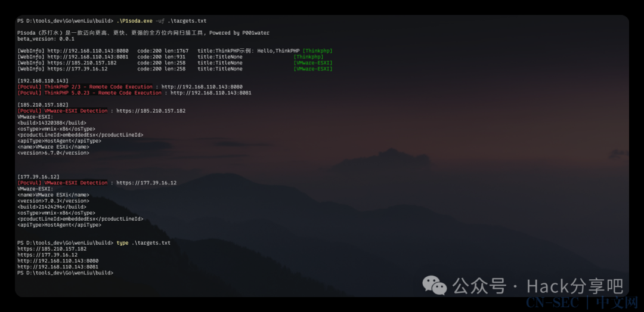Screen dimensions: 644x312
Task: Open the URL after the ThinkPHP 2/3 finding
Action: tap(202, 87)
